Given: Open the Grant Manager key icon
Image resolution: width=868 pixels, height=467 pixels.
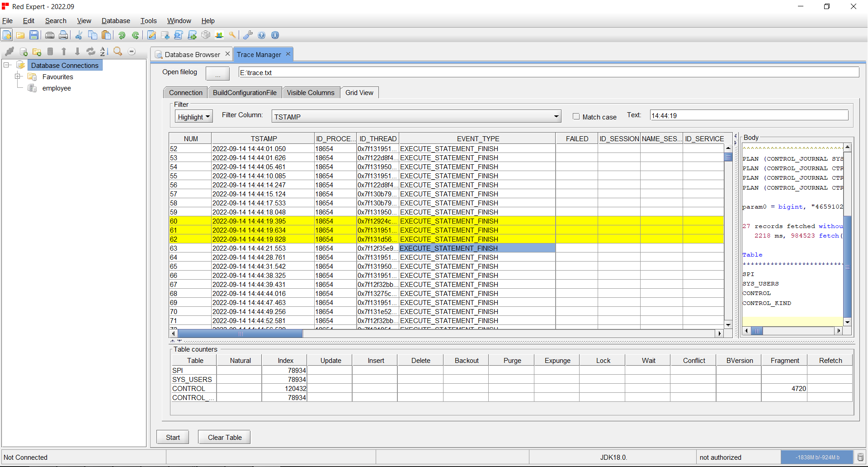Looking at the screenshot, I should tap(233, 35).
